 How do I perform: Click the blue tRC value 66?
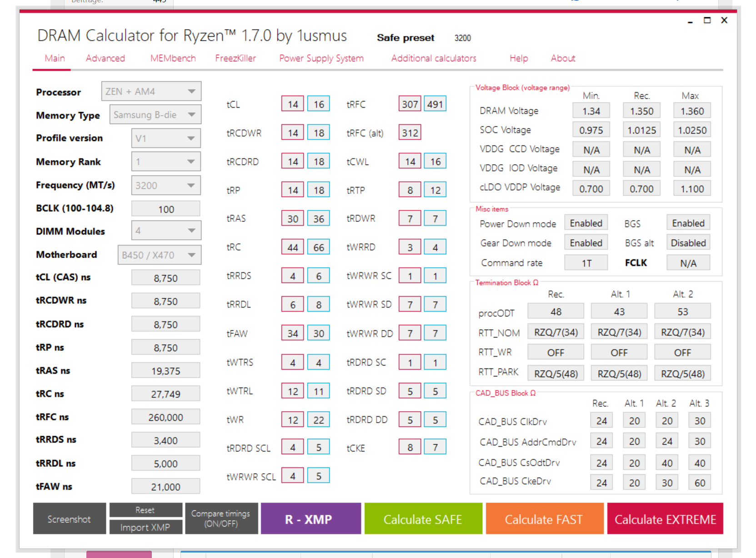tap(319, 247)
